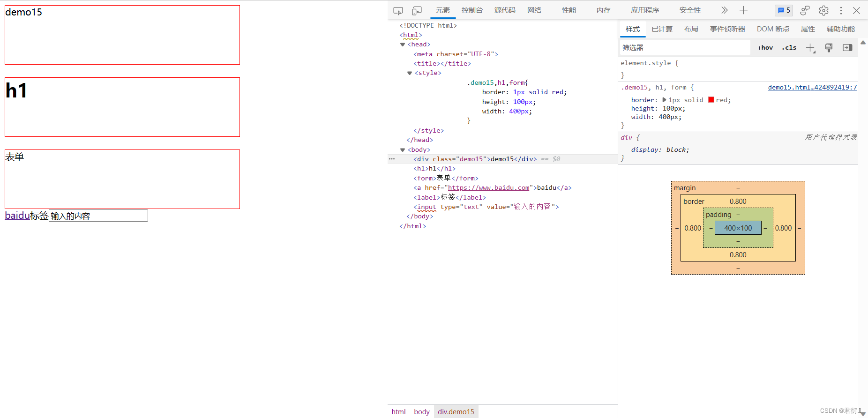Viewport: 868px width, 418px height.
Task: Open DevTools settings gear
Action: (823, 10)
